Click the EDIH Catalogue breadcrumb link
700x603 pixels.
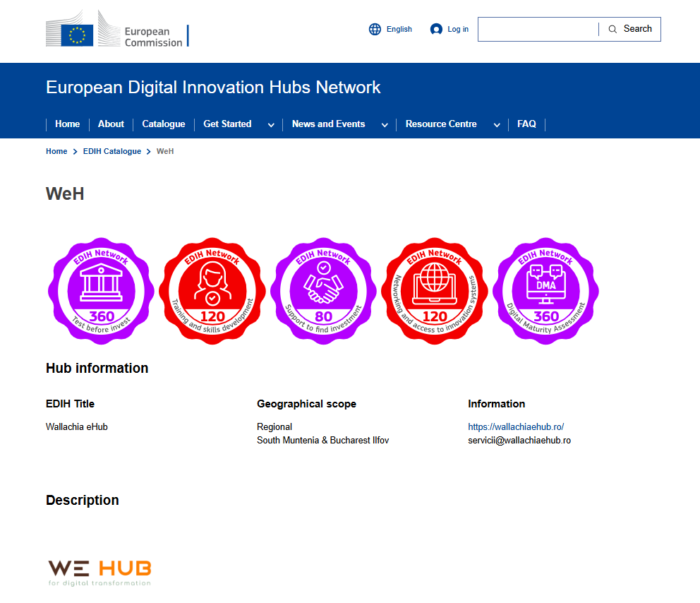tap(111, 151)
